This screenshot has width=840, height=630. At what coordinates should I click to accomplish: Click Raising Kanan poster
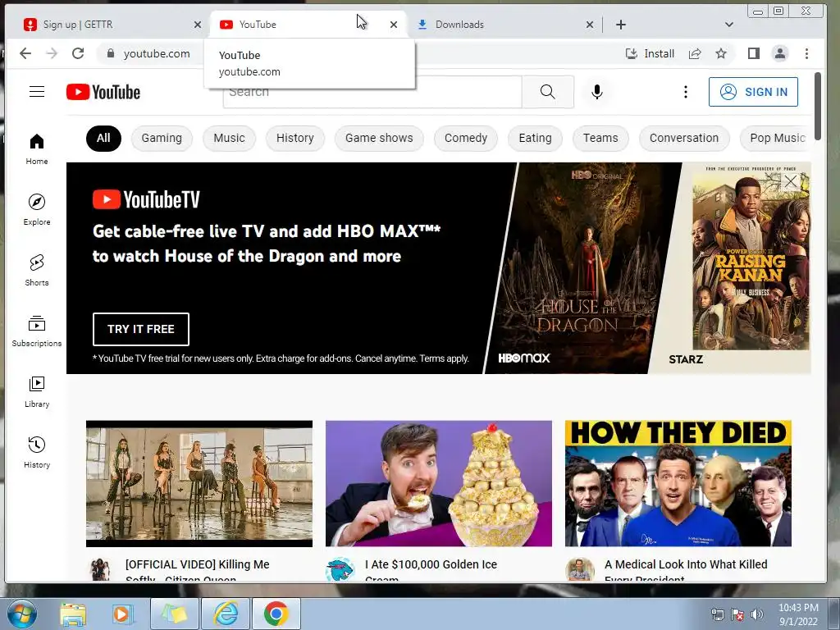click(x=751, y=258)
